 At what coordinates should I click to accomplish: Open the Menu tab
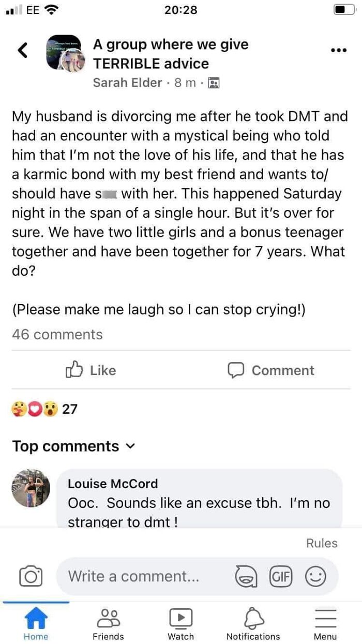coord(325,624)
